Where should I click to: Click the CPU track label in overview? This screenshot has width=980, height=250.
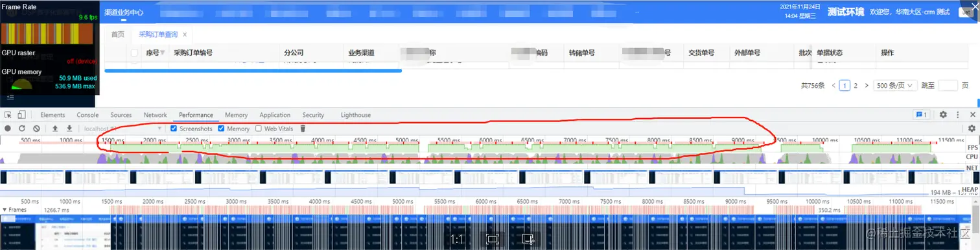[972, 156]
